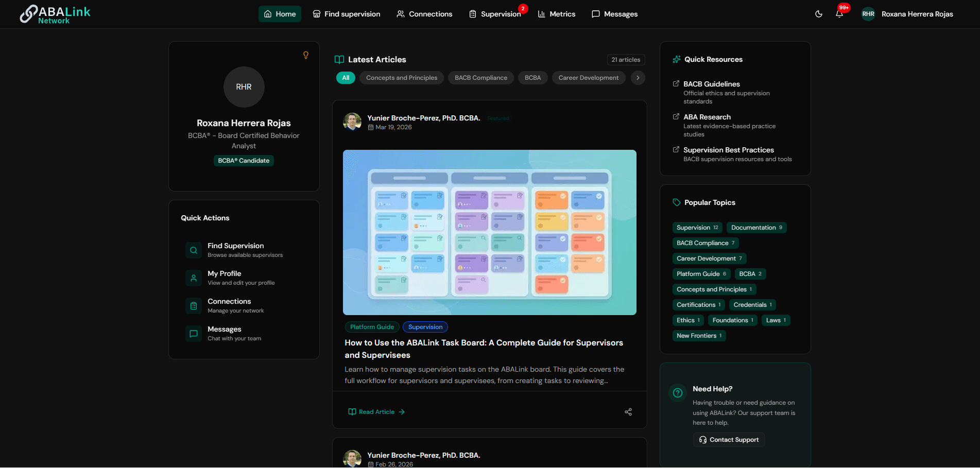Screen dimensions: 980x468
Task: Filter articles by BACB Compliance chip
Action: click(x=481, y=78)
